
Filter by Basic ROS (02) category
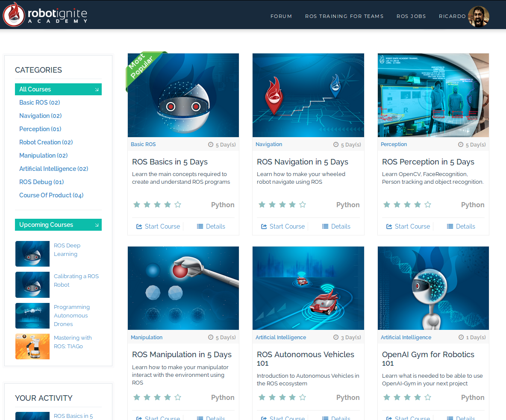pyautogui.click(x=40, y=103)
